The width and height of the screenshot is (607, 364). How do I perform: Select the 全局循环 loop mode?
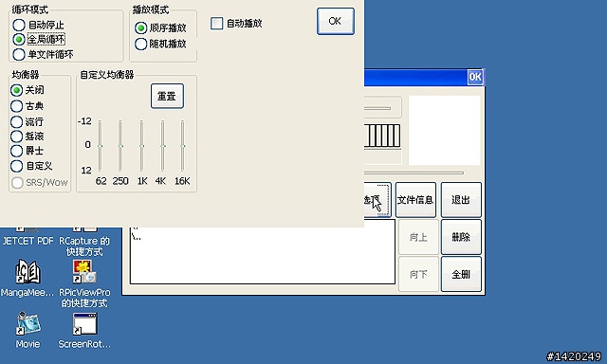pos(19,40)
